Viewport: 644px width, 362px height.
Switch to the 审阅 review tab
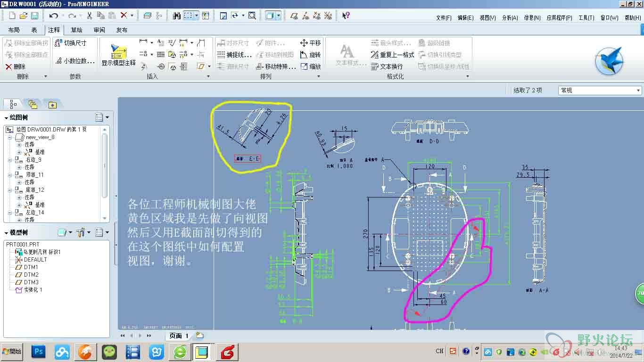tap(99, 30)
